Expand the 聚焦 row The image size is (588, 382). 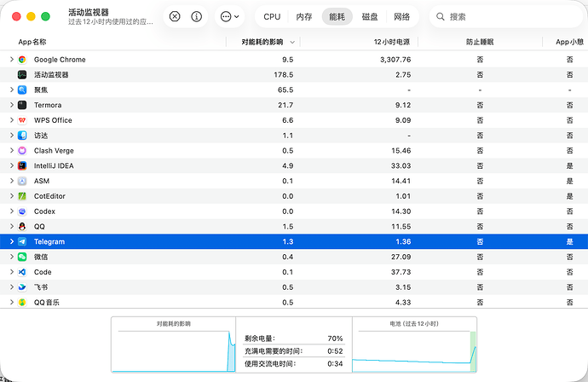tap(12, 90)
